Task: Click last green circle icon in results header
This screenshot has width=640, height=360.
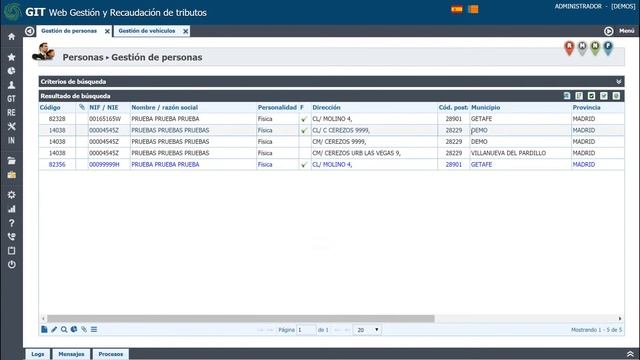Action: click(616, 96)
